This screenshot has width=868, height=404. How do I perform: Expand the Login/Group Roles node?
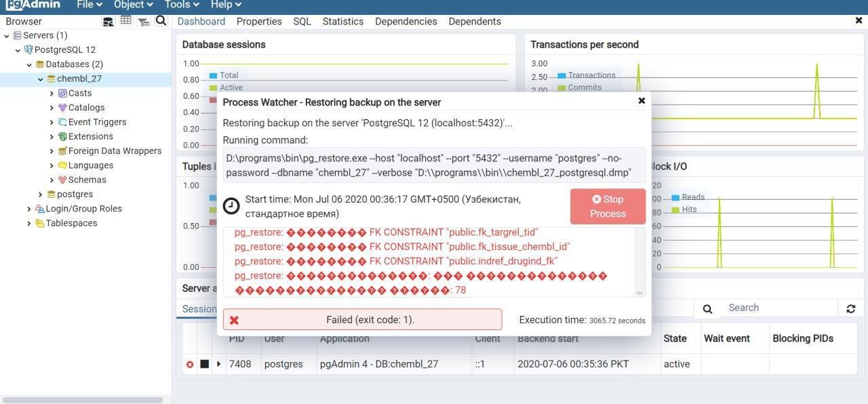pyautogui.click(x=29, y=209)
